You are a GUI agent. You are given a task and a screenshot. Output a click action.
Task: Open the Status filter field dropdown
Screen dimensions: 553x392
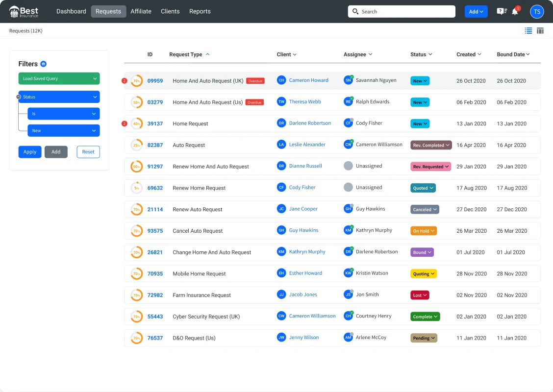59,97
